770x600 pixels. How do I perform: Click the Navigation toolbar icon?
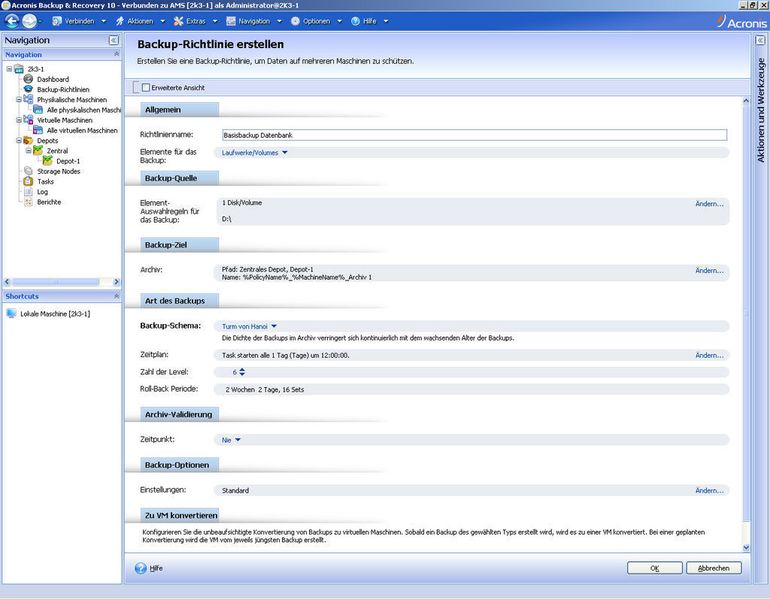pyautogui.click(x=231, y=21)
